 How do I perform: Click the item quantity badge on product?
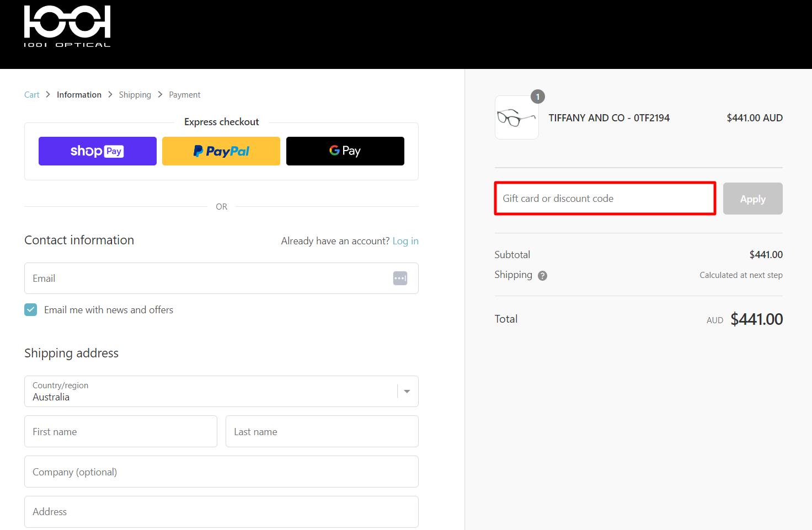pyautogui.click(x=537, y=97)
